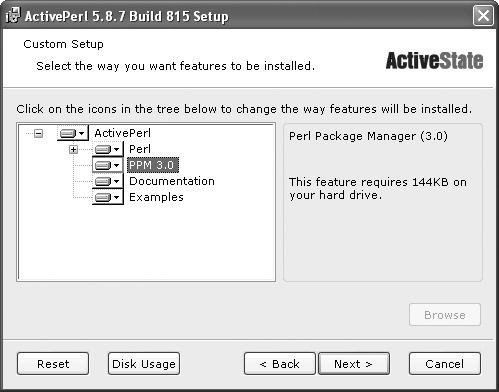This screenshot has height=392, width=499.
Task: Open the Examples feature drive icon
Action: pos(108,197)
